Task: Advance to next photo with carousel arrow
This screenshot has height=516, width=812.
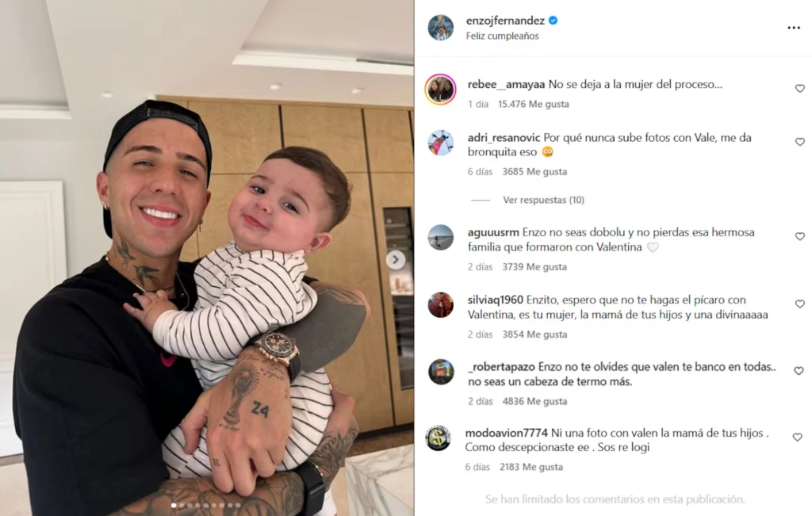Action: (395, 260)
